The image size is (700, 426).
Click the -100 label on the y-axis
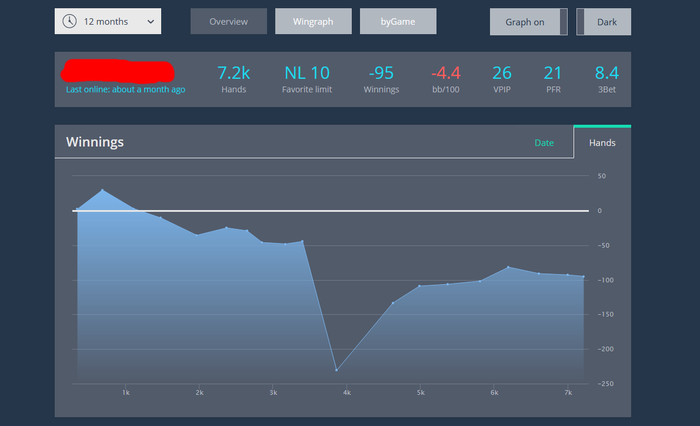coord(605,280)
